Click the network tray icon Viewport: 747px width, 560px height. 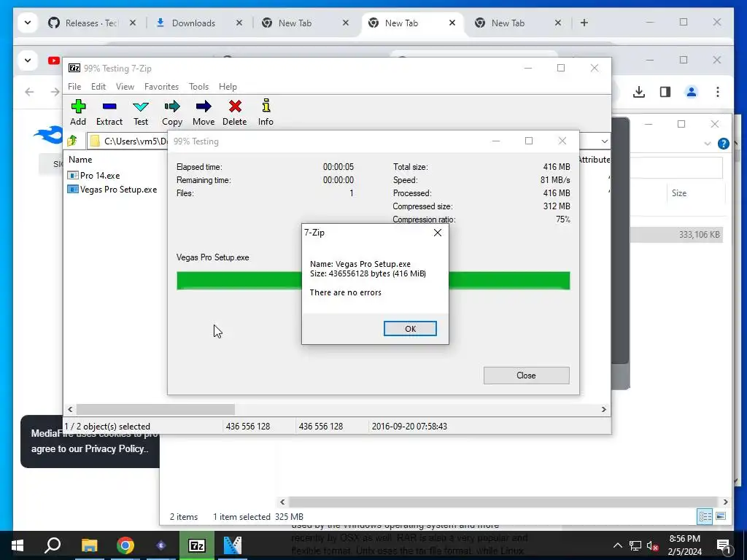(635, 545)
